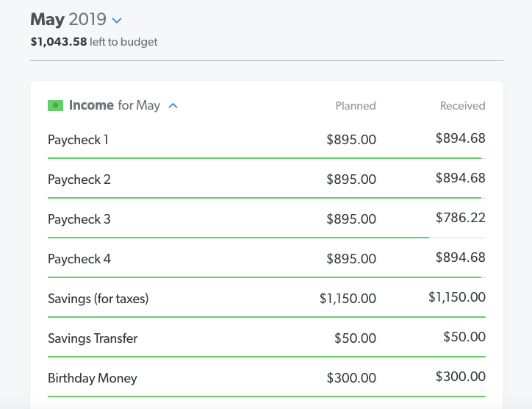Select the Paycheck 4 row label
This screenshot has width=532, height=409.
(79, 259)
